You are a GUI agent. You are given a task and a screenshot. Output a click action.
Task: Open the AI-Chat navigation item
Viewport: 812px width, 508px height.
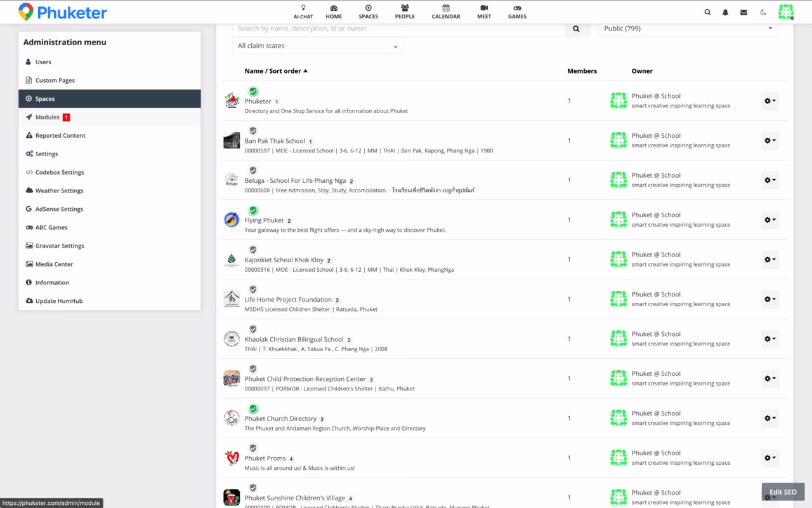tap(303, 11)
